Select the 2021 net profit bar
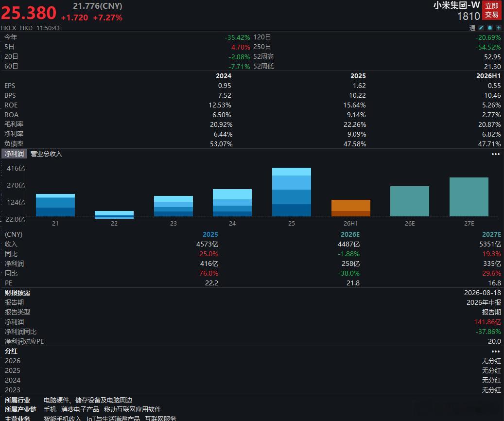Image resolution: width=504 pixels, height=421 pixels. (55, 205)
